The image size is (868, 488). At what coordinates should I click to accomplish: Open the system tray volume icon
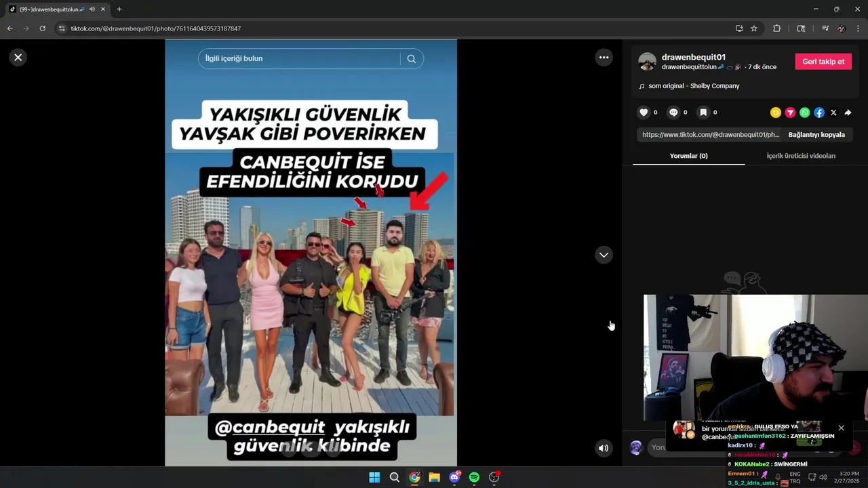pyautogui.click(x=823, y=477)
